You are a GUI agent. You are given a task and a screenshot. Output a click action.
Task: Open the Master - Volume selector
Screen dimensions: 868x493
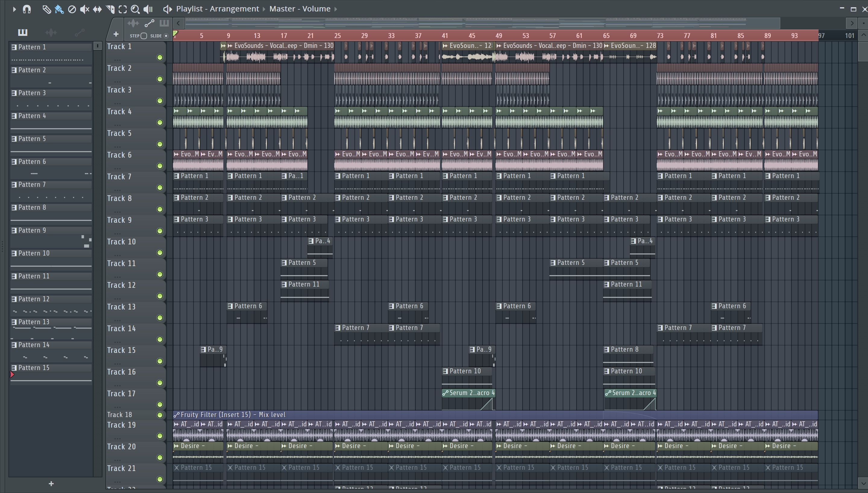point(300,9)
